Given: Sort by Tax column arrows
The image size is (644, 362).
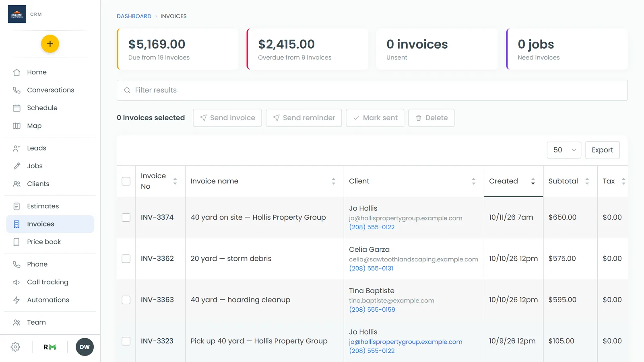Looking at the screenshot, I should (x=623, y=181).
